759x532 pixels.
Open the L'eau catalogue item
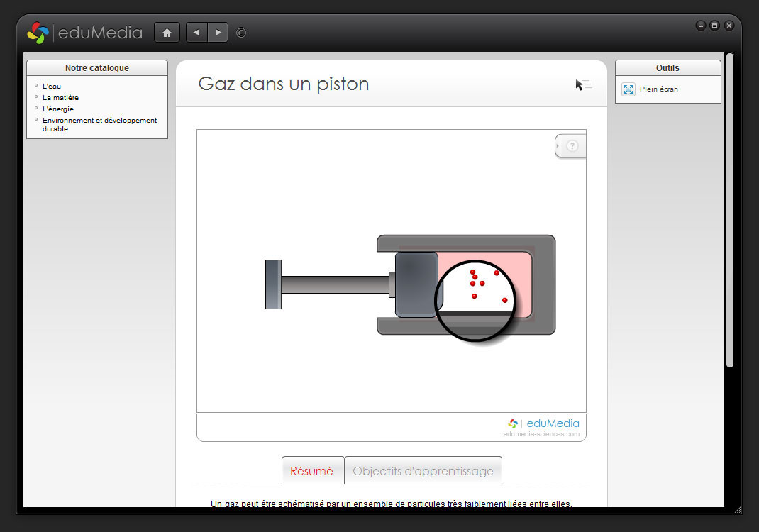click(52, 87)
